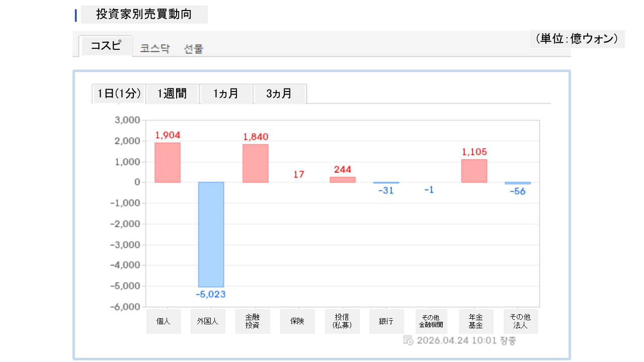Click the 年金基金 category label

coord(476,321)
